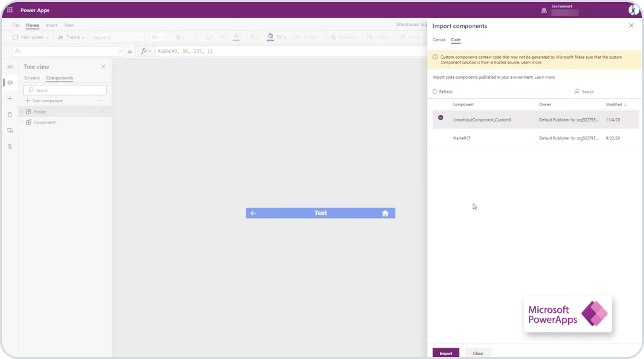Click the environment icon in the top bar
The width and height of the screenshot is (644, 359).
pos(544,10)
